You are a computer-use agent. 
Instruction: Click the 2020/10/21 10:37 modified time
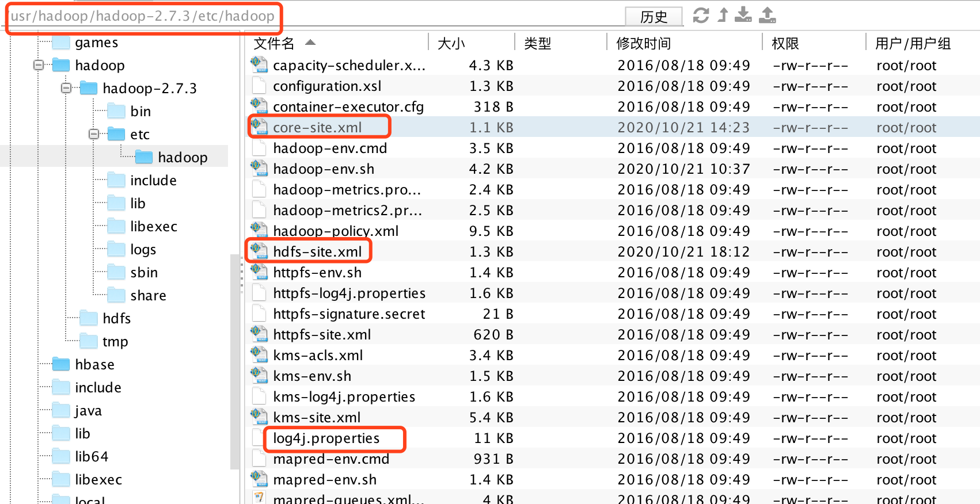point(683,169)
